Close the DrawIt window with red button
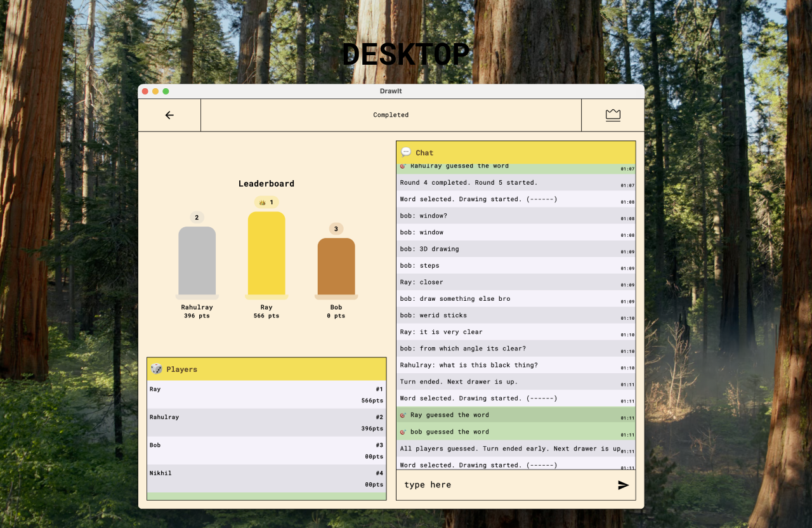 [x=145, y=91]
